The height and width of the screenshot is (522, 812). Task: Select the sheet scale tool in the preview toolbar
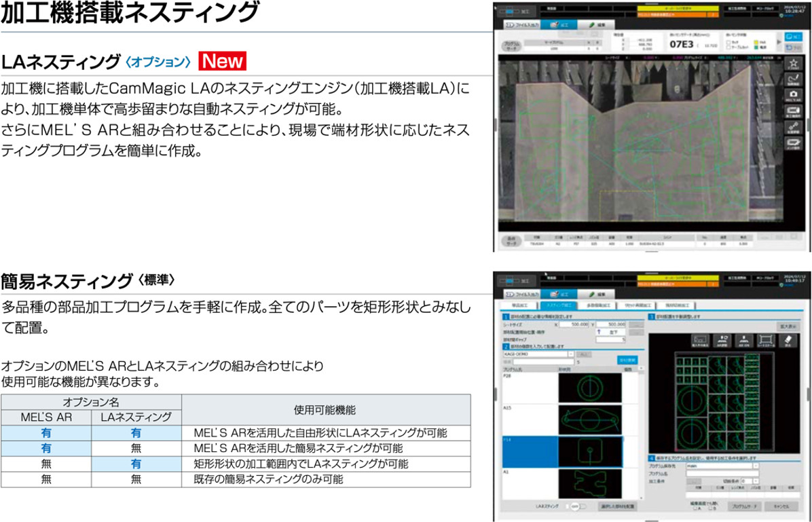pyautogui.click(x=767, y=339)
